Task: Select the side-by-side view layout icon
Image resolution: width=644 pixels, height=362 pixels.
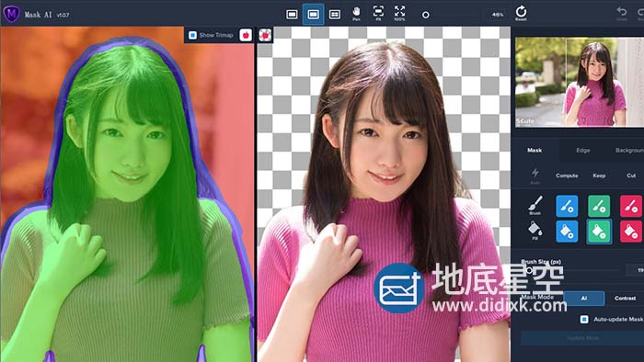Action: pyautogui.click(x=314, y=15)
